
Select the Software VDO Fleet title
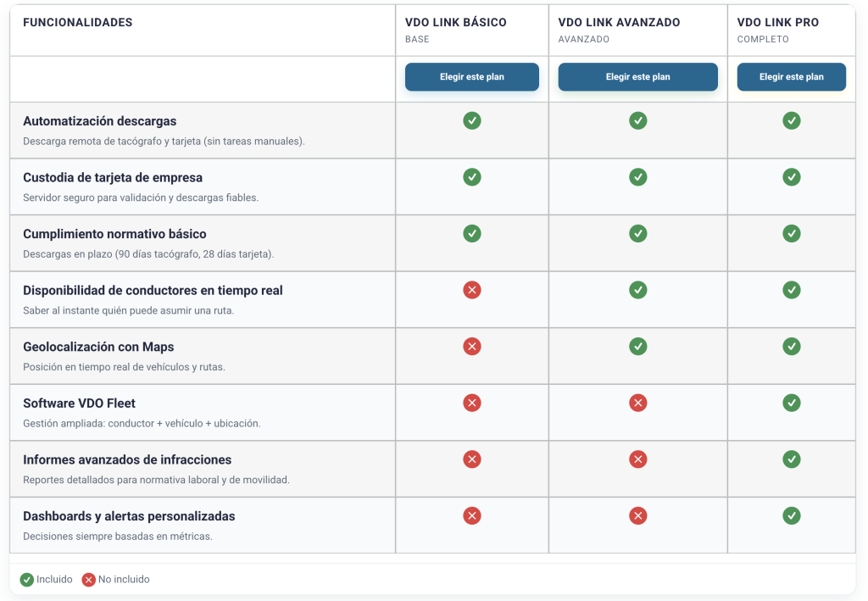click(79, 403)
